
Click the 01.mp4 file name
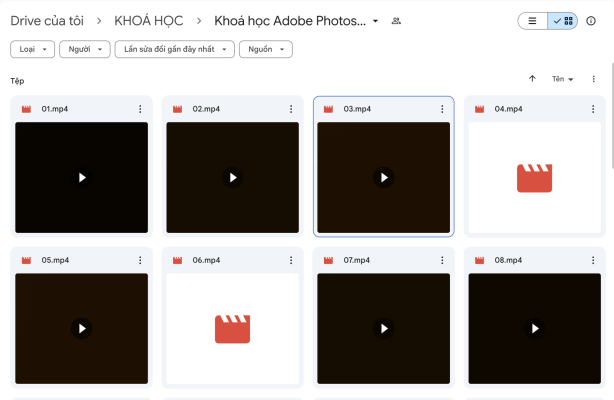click(x=55, y=109)
